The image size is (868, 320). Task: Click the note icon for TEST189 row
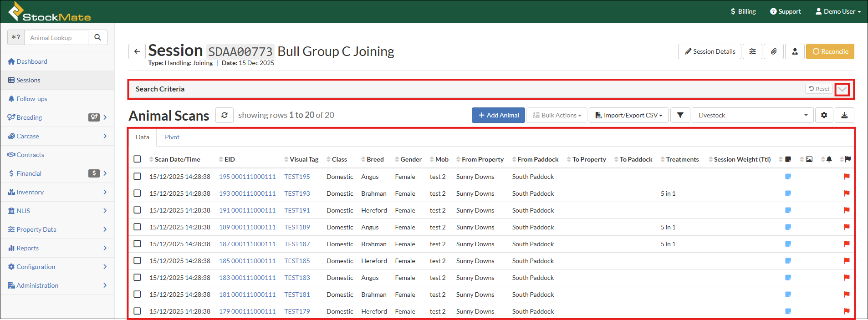point(788,227)
